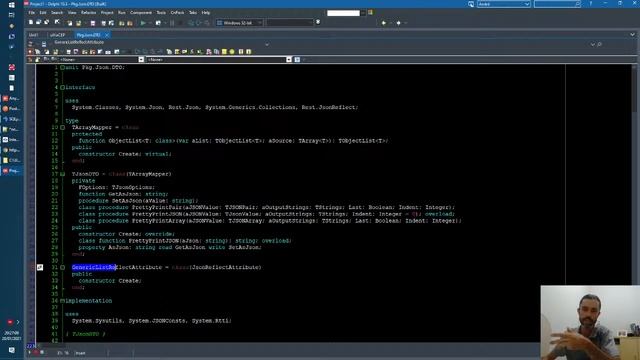Open the second None combo box arrow
The height and width of the screenshot is (360, 640).
click(289, 60)
